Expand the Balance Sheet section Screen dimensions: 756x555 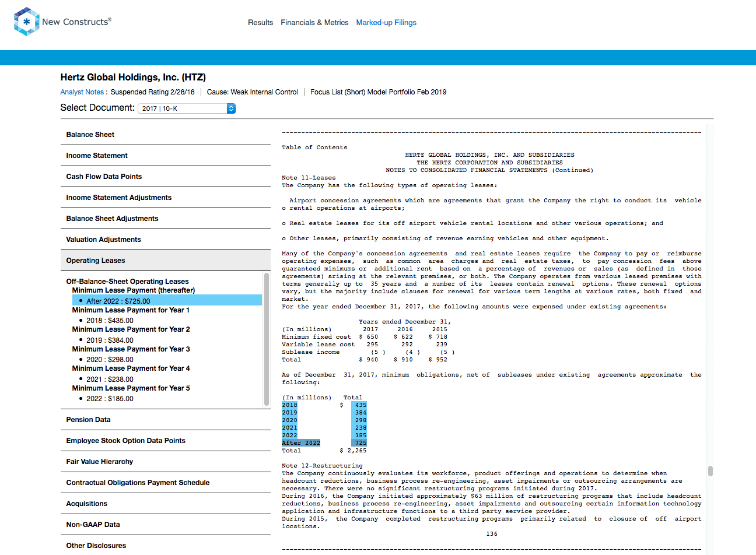166,135
